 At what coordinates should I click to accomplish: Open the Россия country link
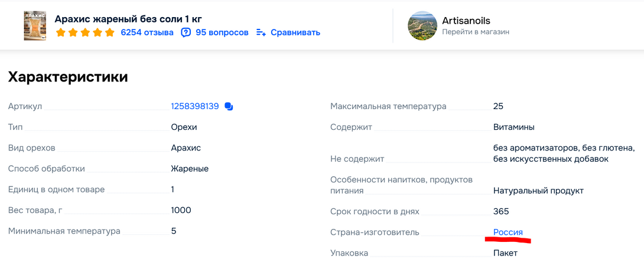tap(508, 232)
